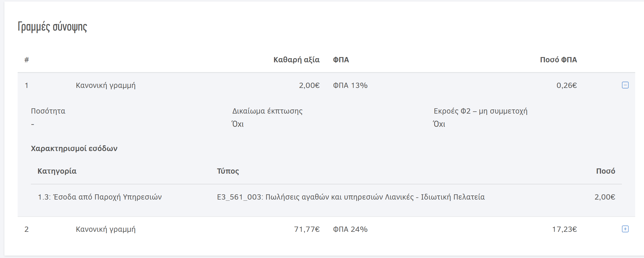644x258 pixels.
Task: Click the 'ΦΠΑ 13%' cell
Action: (350, 85)
